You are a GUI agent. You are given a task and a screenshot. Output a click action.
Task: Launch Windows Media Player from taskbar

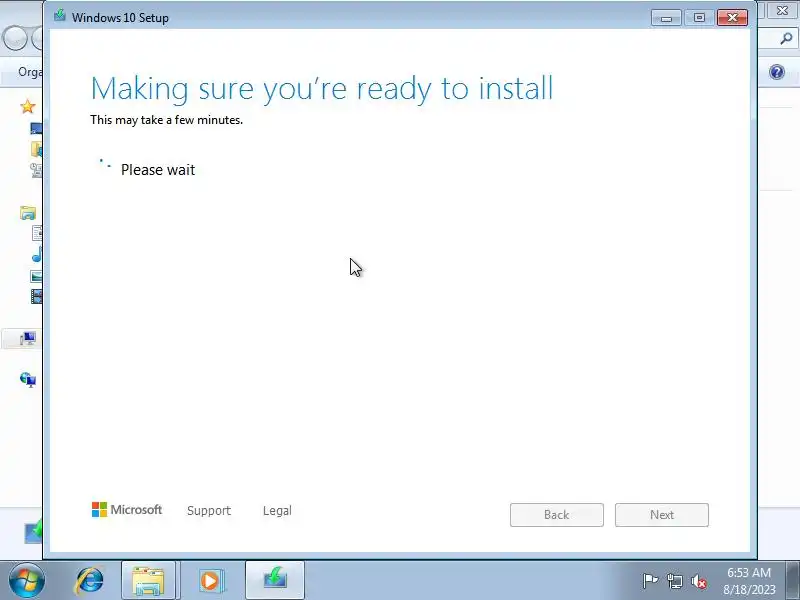(x=210, y=581)
